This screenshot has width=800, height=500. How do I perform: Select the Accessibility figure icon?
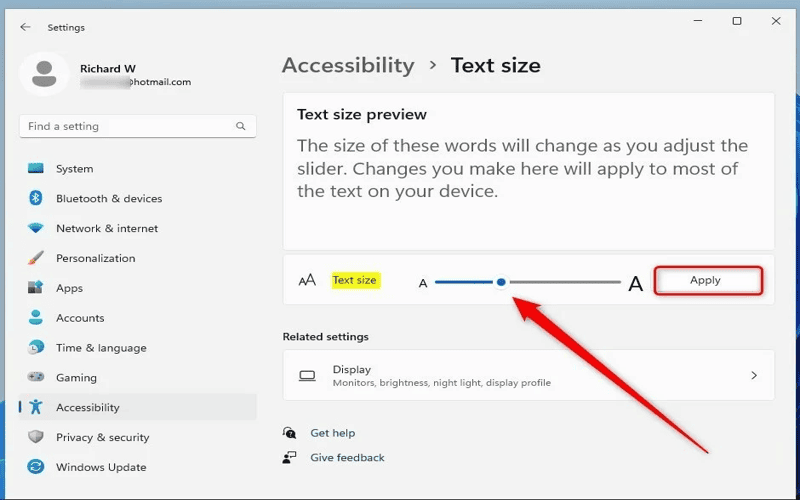tap(36, 407)
